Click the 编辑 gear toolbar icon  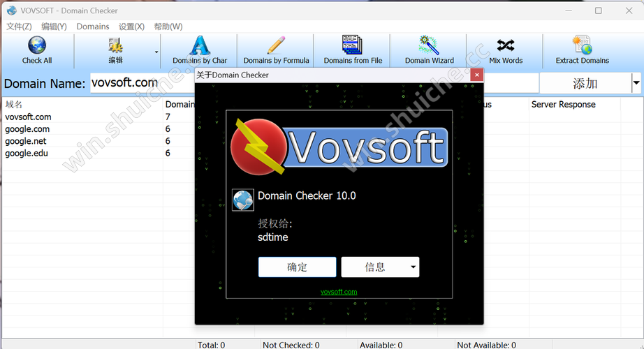(116, 46)
